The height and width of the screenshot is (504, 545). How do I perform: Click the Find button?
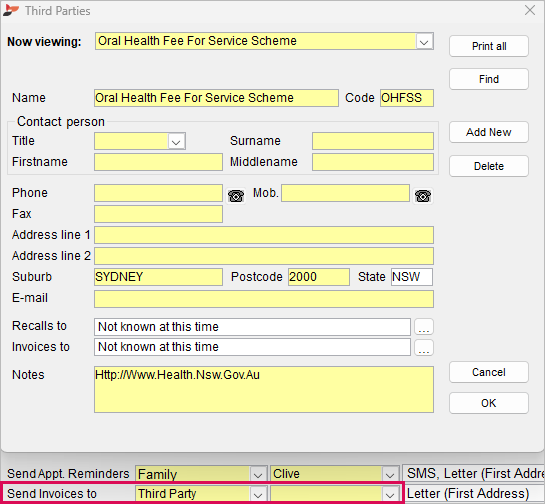tap(489, 79)
